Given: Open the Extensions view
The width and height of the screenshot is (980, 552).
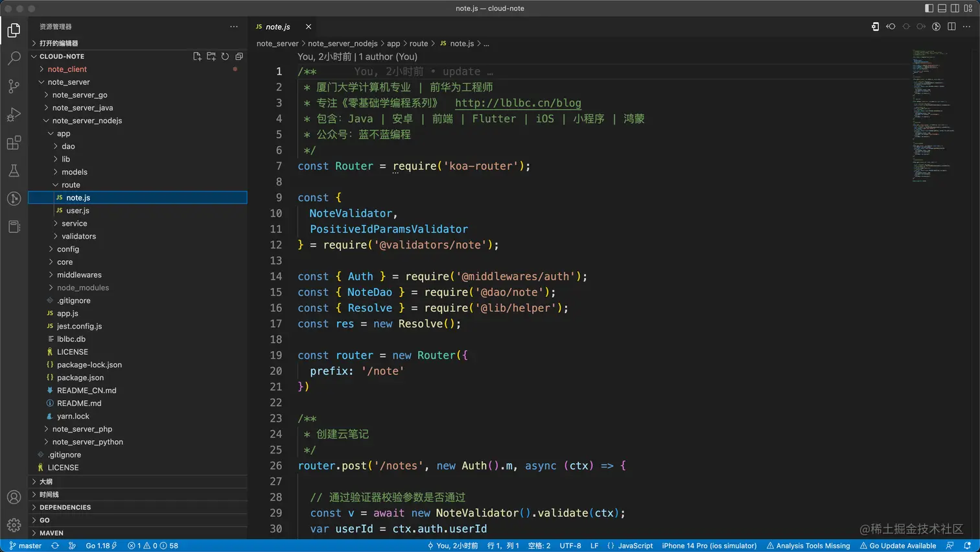Looking at the screenshot, I should coord(14,143).
